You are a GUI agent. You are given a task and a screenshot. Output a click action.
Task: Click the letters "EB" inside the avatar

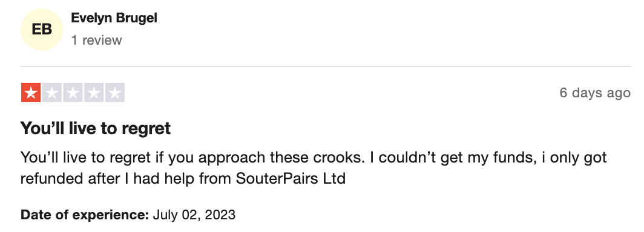pos(42,30)
